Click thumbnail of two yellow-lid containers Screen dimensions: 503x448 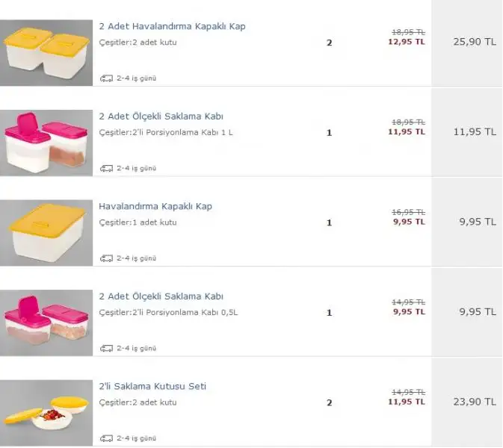pyautogui.click(x=46, y=53)
